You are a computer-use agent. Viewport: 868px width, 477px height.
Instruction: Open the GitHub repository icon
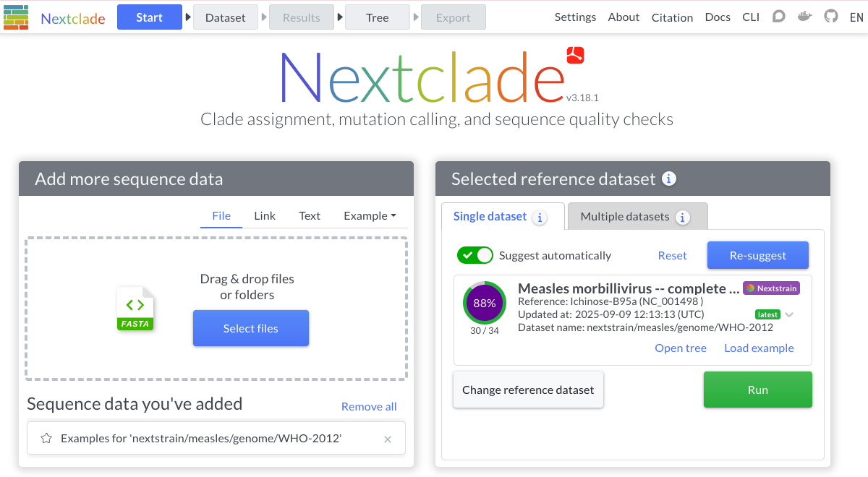[x=830, y=17]
